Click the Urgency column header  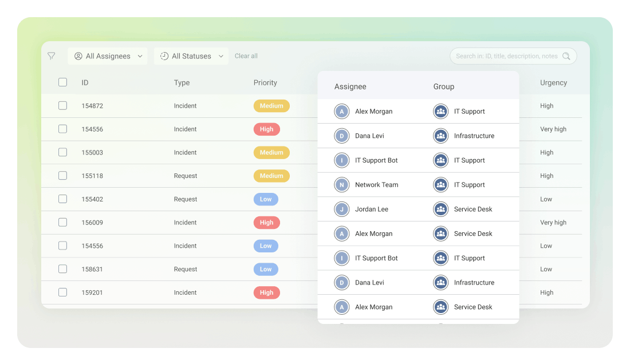[x=553, y=83]
